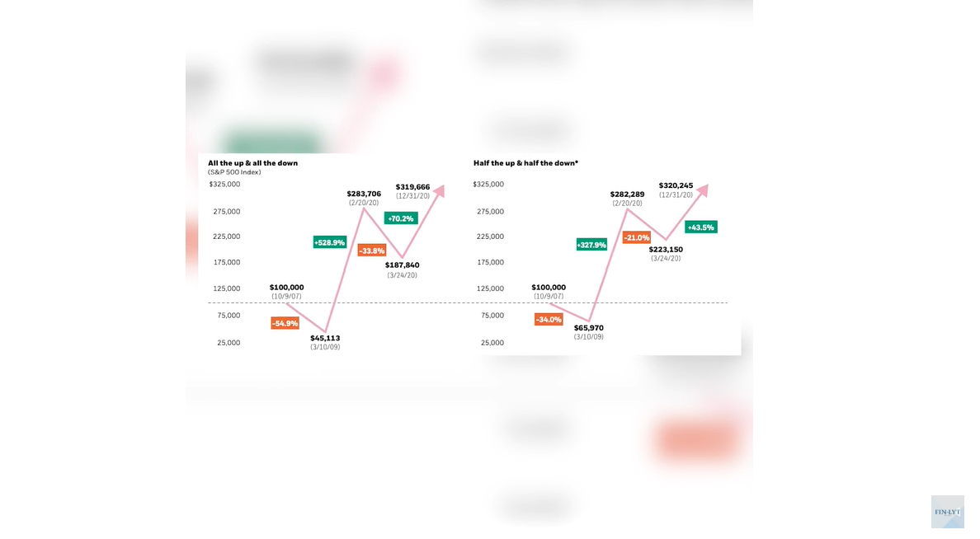Select the orange -54.9% badge
980x539 pixels.
coord(285,323)
